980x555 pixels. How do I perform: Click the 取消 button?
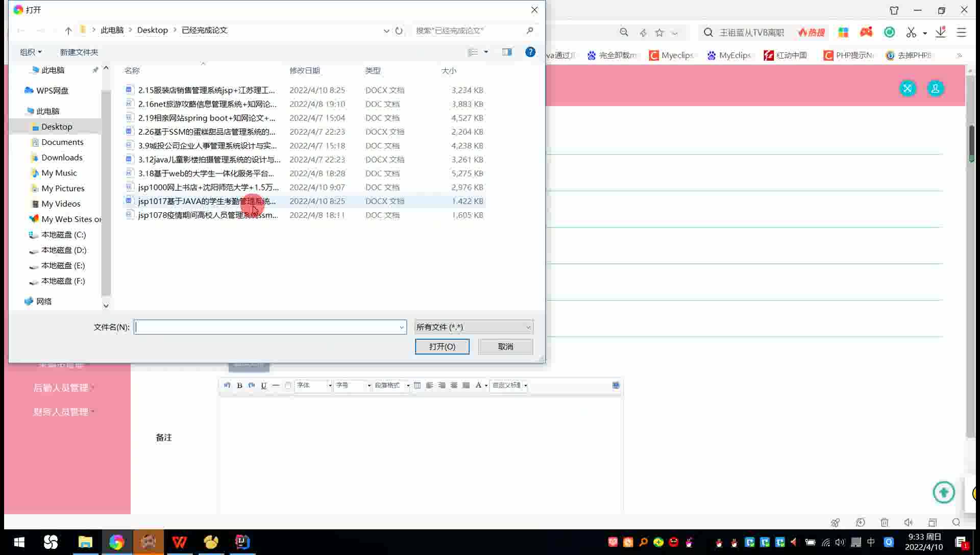(x=505, y=346)
